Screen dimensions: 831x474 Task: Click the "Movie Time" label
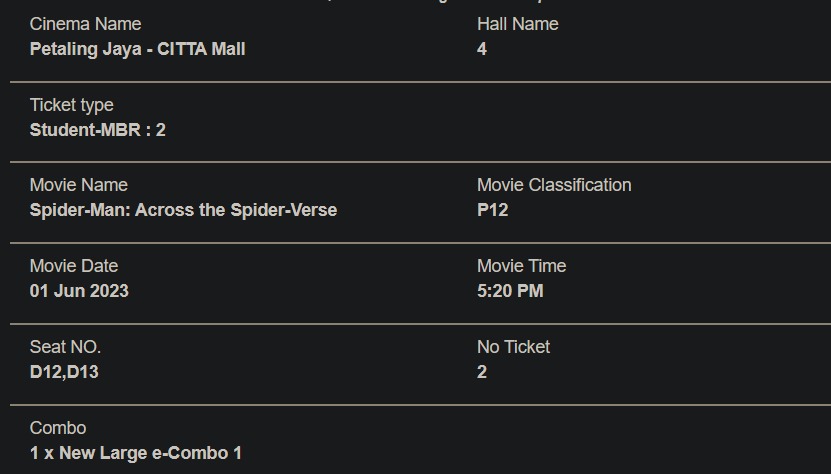point(521,266)
